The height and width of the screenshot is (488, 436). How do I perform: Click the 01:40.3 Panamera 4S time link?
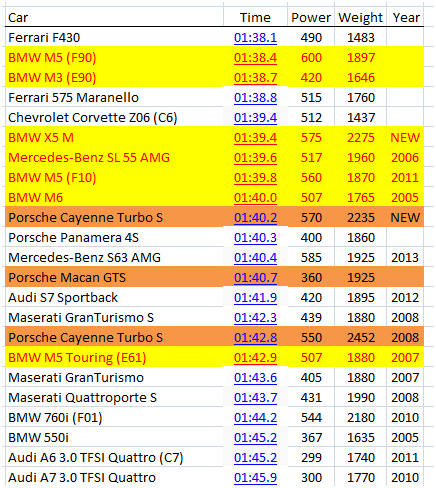point(255,237)
